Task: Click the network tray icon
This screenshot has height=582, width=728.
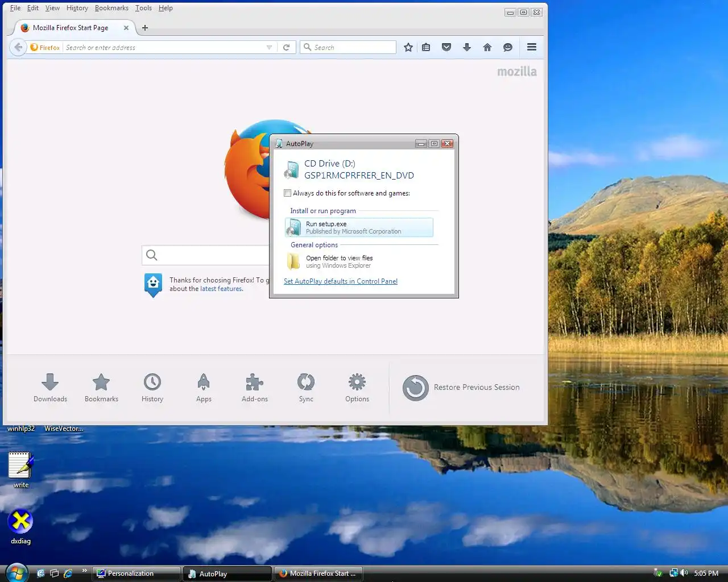Action: coord(673,573)
